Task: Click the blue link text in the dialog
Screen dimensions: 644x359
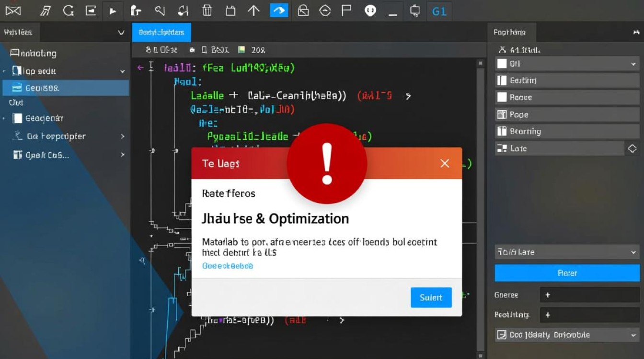Action: [x=228, y=266]
